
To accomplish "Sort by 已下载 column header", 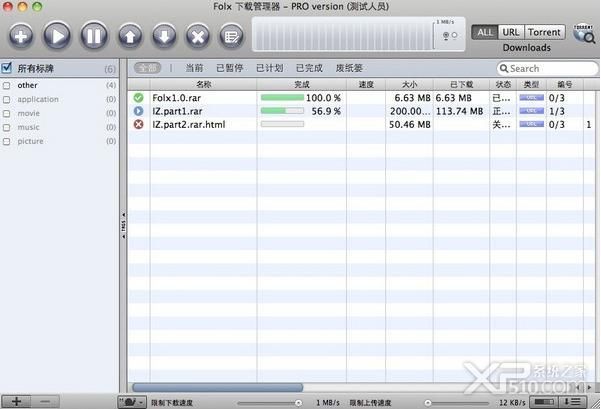I will click(461, 84).
